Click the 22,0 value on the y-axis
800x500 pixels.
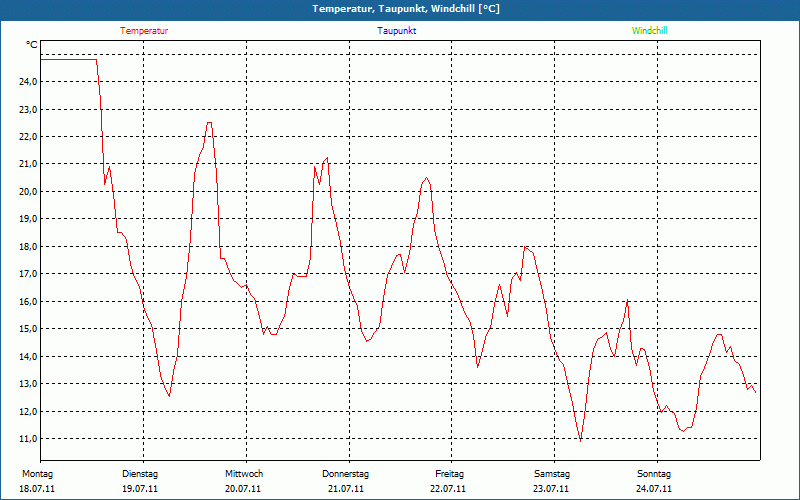(28, 137)
